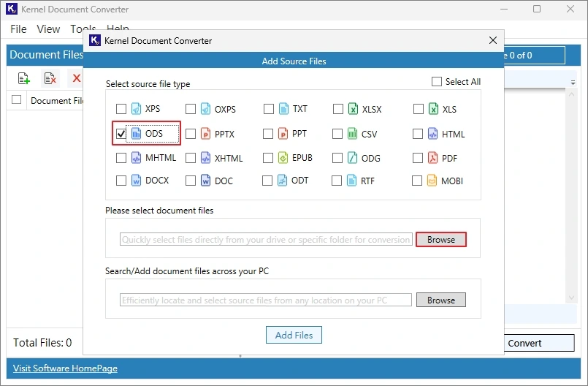Close the Add Source Files dialog
The width and height of the screenshot is (588, 386).
(493, 40)
